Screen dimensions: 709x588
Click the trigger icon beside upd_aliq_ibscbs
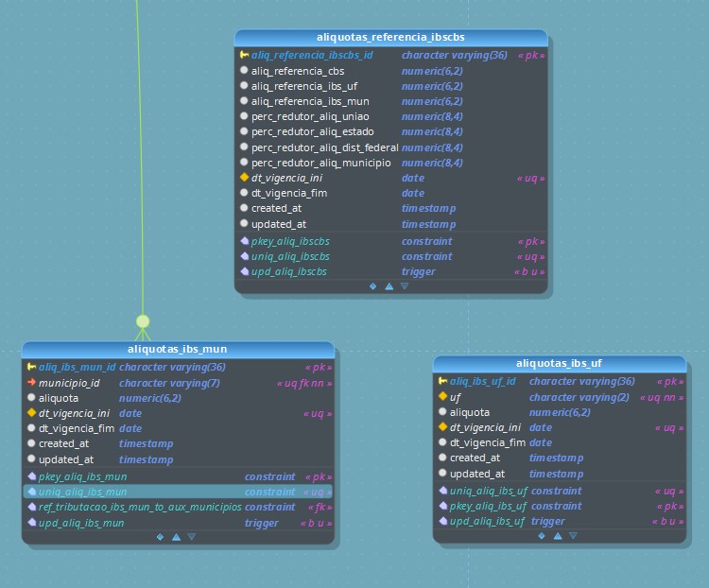[x=244, y=271]
